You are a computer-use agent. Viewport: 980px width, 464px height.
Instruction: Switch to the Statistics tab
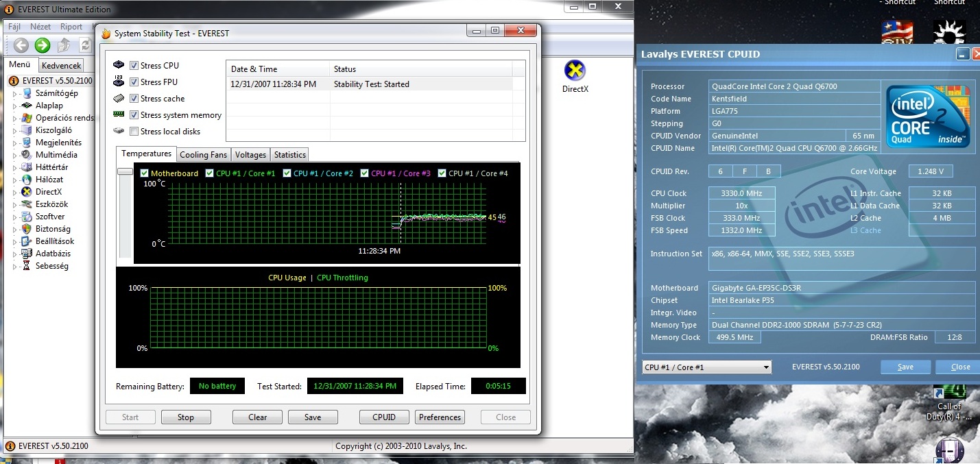[290, 155]
